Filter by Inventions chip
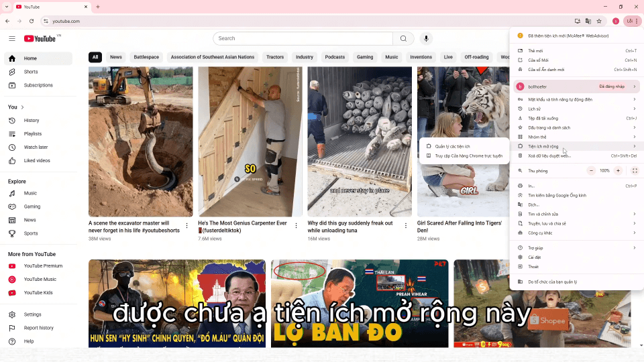 tap(421, 57)
